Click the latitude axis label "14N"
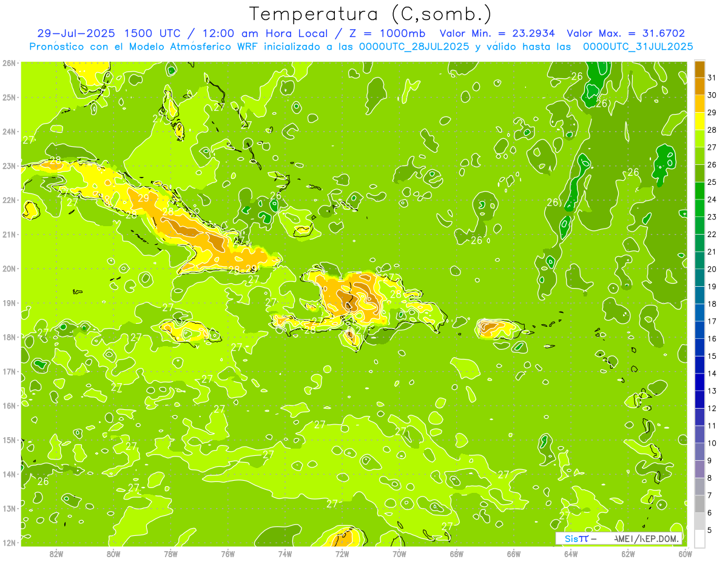Image resolution: width=728 pixels, height=562 pixels. [x=9, y=474]
